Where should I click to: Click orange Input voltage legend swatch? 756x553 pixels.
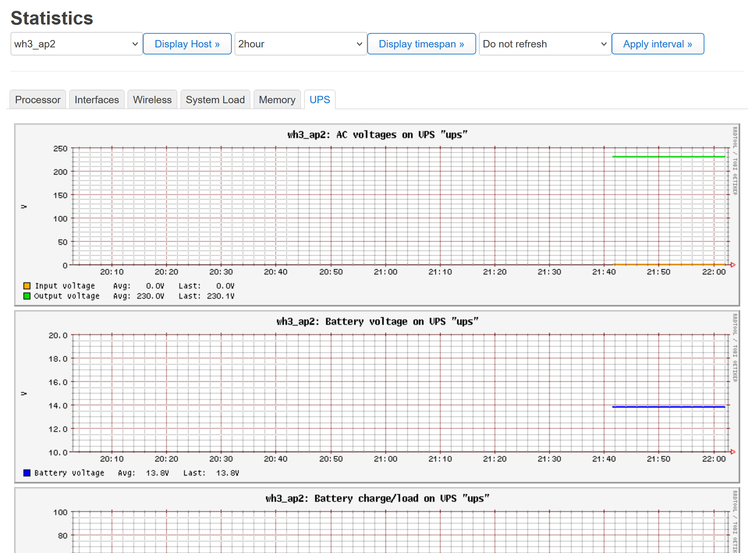[x=27, y=286]
